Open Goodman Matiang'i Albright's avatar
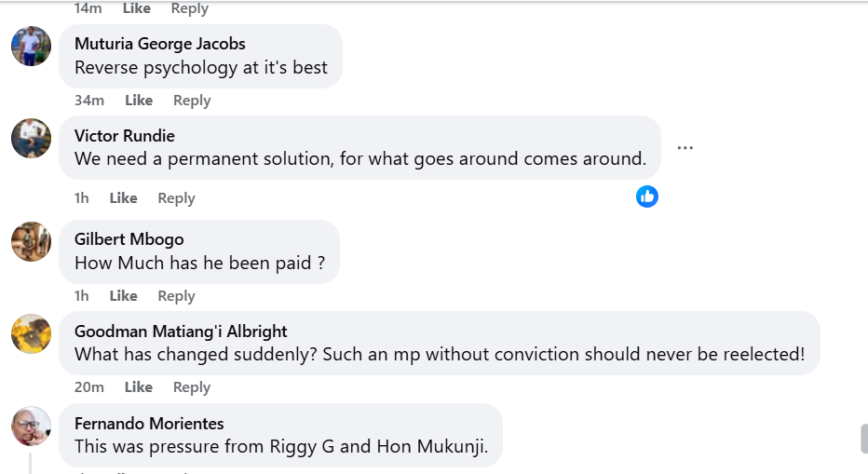Viewport: 868px width, 474px height. (31, 333)
